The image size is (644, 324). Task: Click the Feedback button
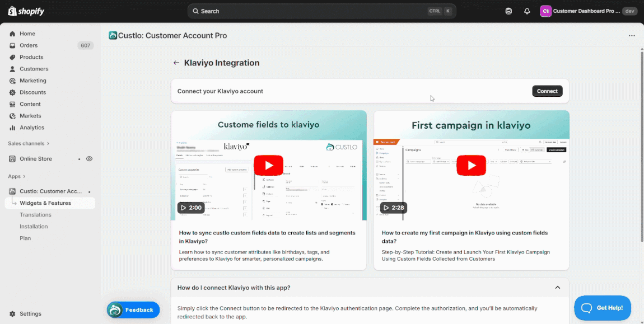(133, 310)
